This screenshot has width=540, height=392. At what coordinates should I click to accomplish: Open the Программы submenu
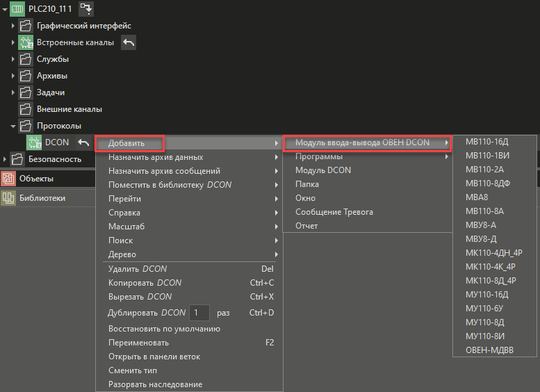point(368,156)
